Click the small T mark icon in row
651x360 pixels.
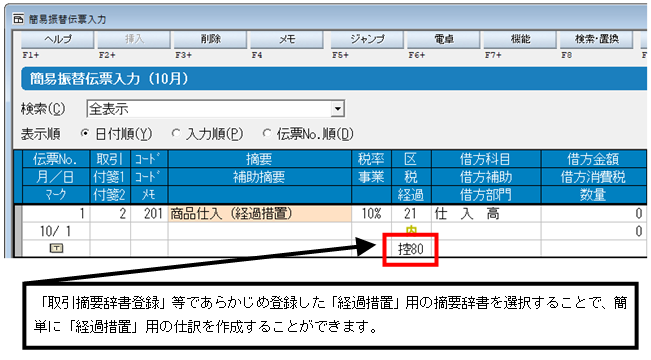(56, 248)
